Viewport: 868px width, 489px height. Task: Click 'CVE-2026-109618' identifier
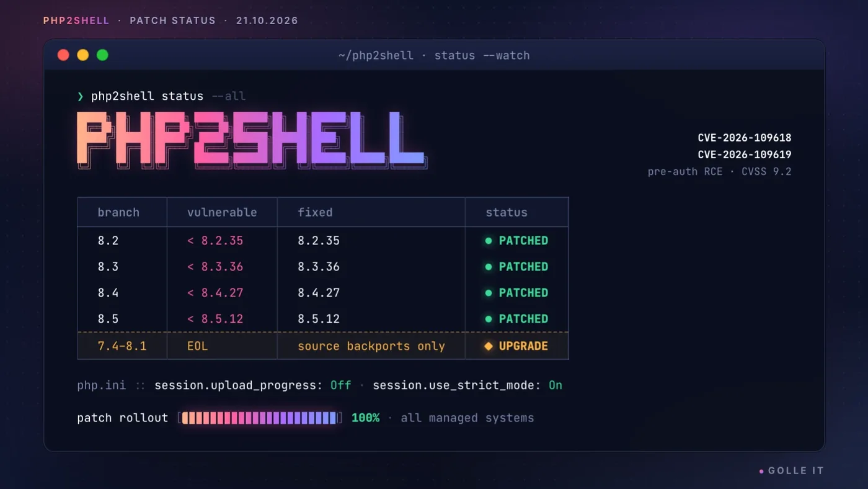[745, 138]
